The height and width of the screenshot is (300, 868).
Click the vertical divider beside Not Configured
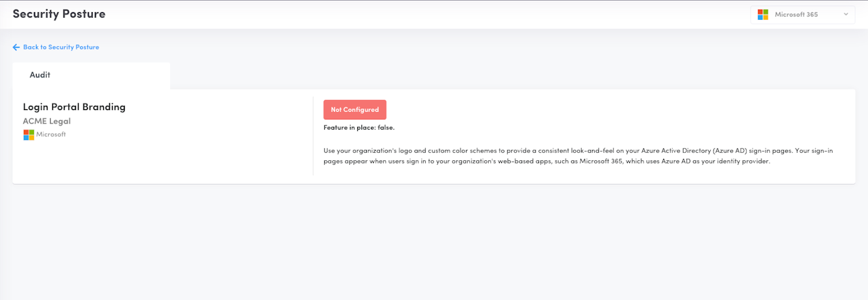click(313, 136)
